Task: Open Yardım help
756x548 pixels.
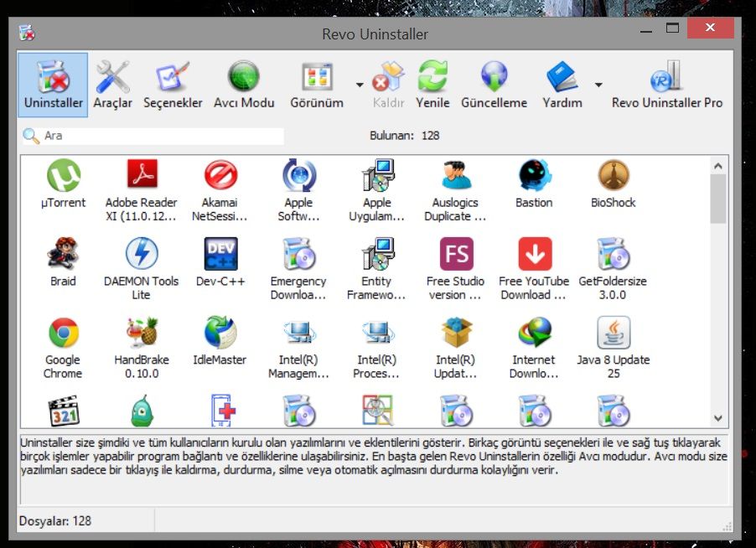Action: [562, 85]
